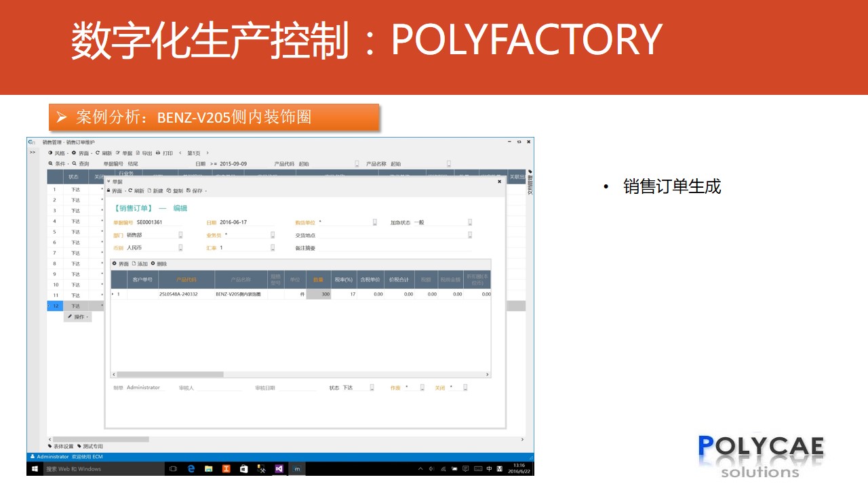Collapse the 单据 dialog header chevron
The width and height of the screenshot is (868, 488).
108,182
